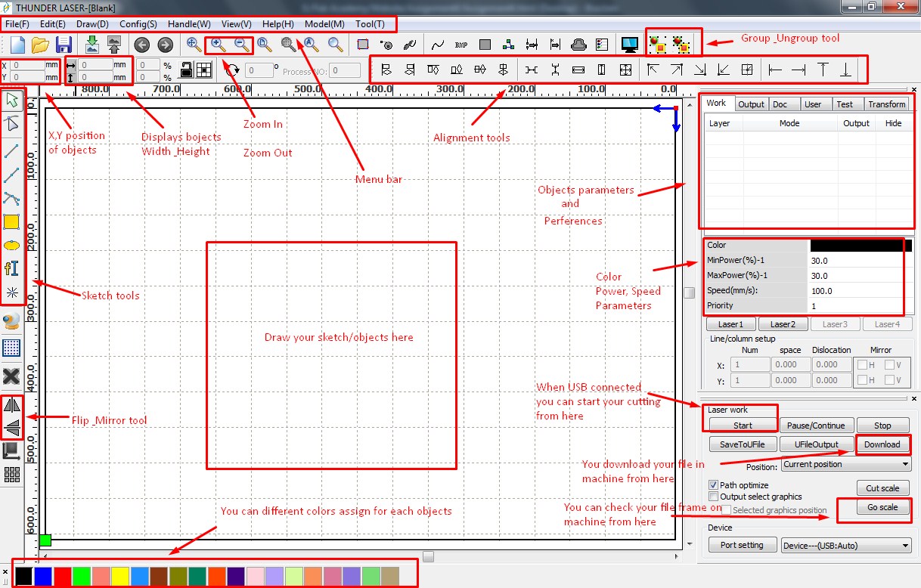Click the Laser1 button
Screen dimensions: 921x588
tap(731, 324)
